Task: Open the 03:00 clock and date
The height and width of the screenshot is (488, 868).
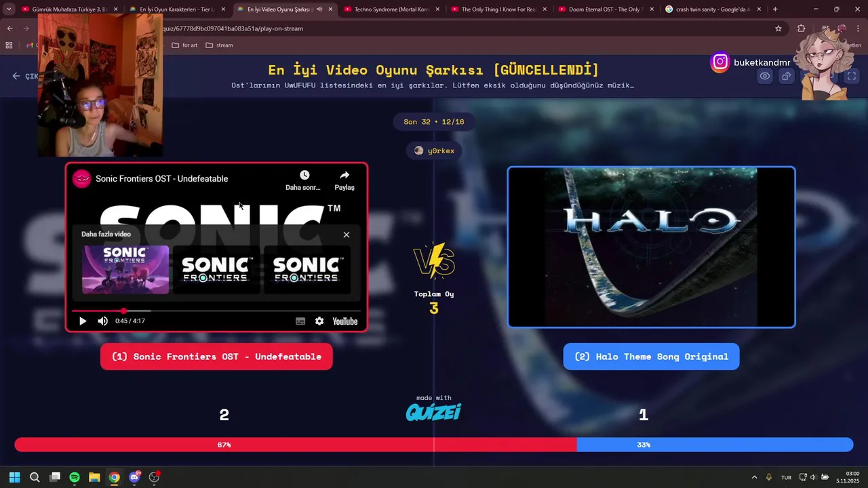Action: (848, 477)
